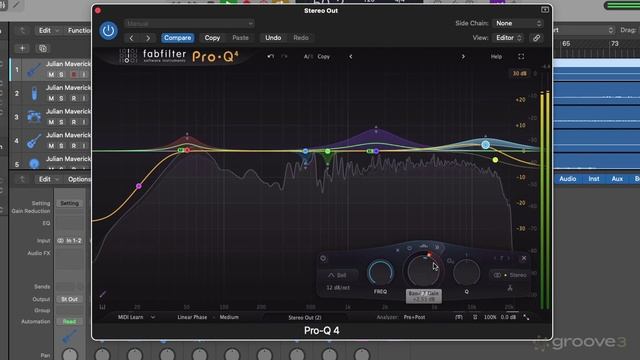640x360 pixels.
Task: Click the band FREQ knob
Action: 380,273
